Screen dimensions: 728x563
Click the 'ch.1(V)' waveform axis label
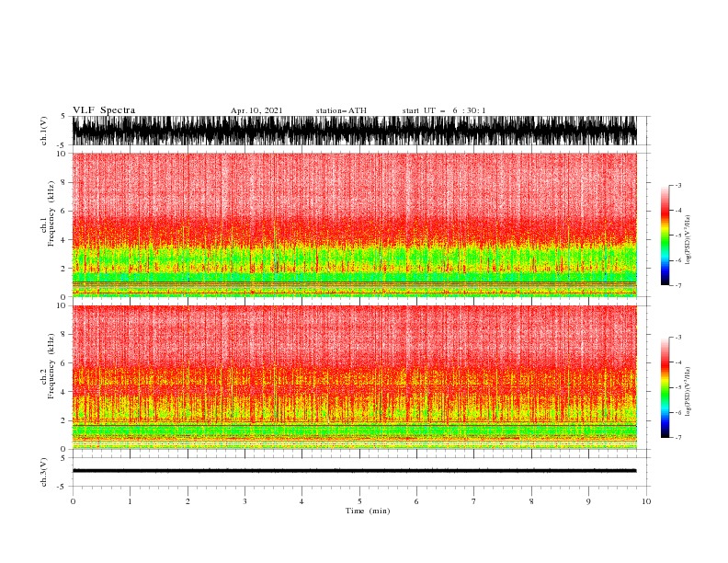point(44,131)
